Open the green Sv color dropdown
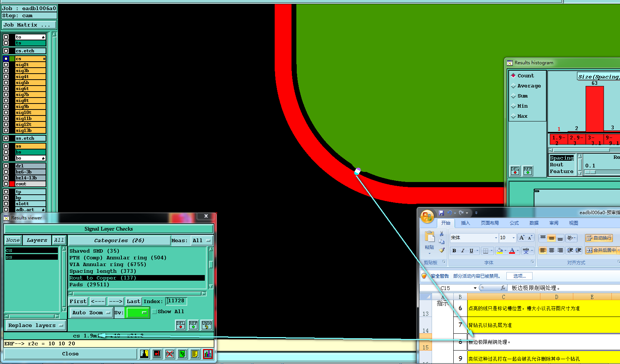Image resolution: width=620 pixels, height=364 pixels. coord(138,312)
